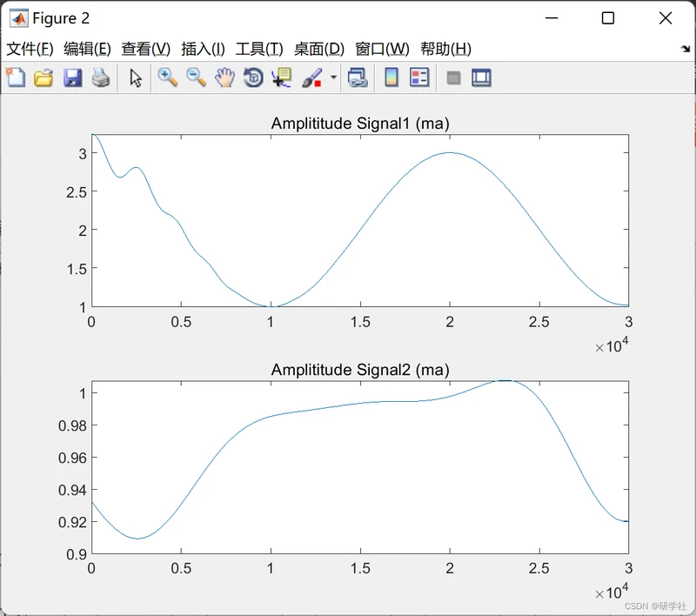Activate the Zoom In magnifier tool

(x=168, y=77)
